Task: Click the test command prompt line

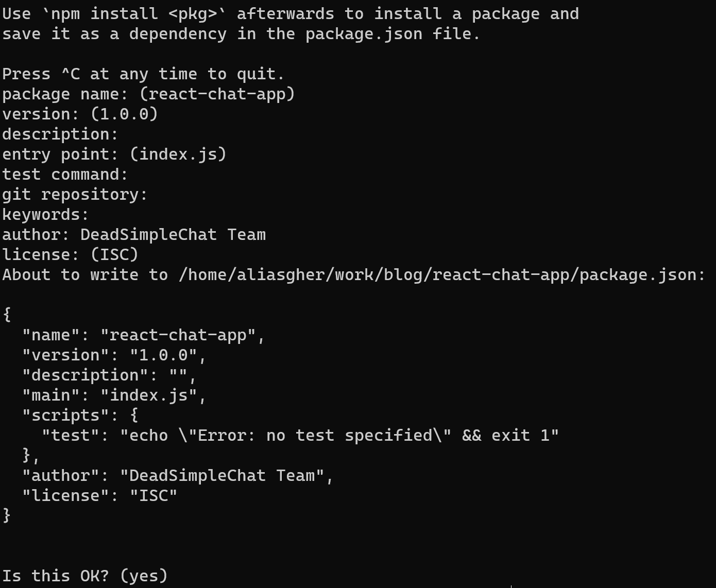Action: pyautogui.click(x=65, y=175)
